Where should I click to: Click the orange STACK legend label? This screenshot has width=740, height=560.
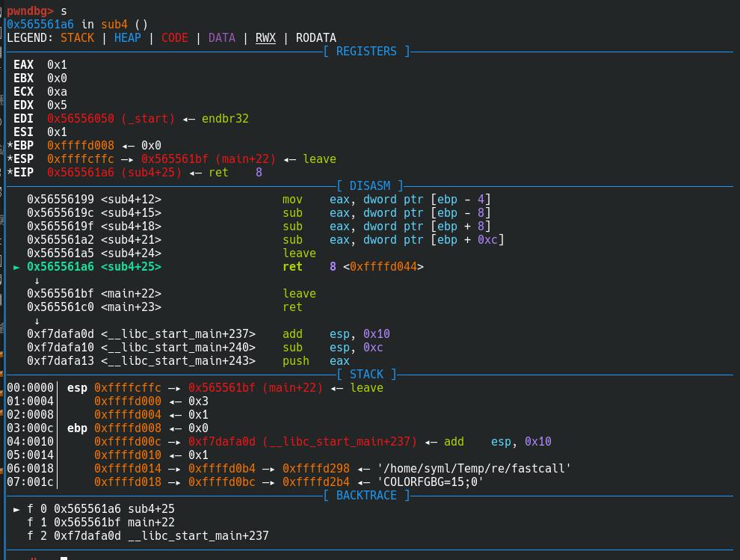tap(78, 38)
